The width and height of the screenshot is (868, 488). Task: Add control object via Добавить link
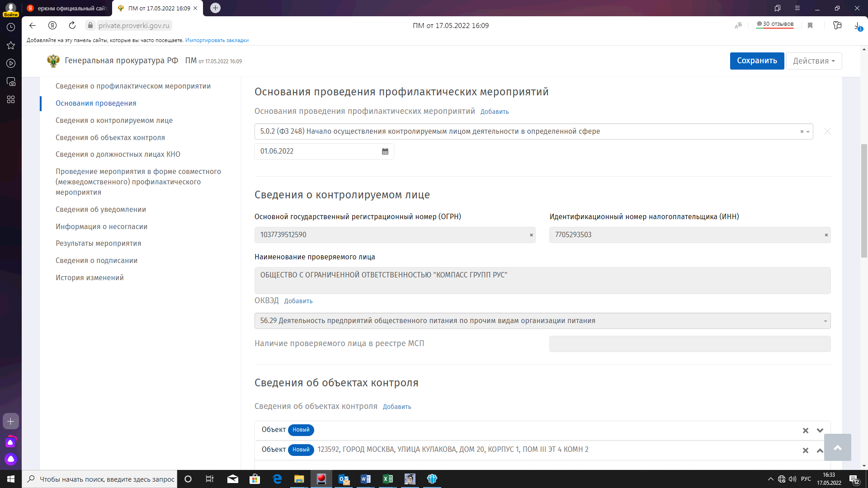397,407
